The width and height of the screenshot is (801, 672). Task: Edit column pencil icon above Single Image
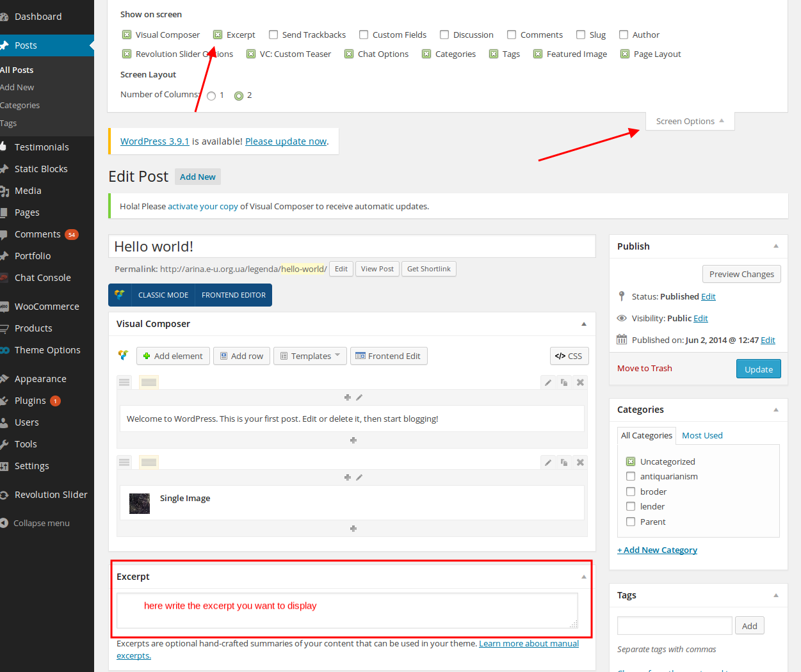pos(359,477)
